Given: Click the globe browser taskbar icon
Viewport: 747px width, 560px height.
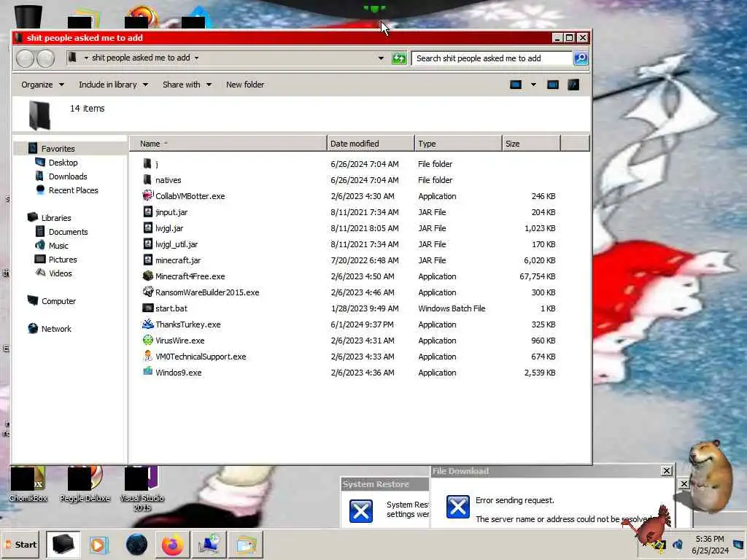Looking at the screenshot, I should click(136, 545).
